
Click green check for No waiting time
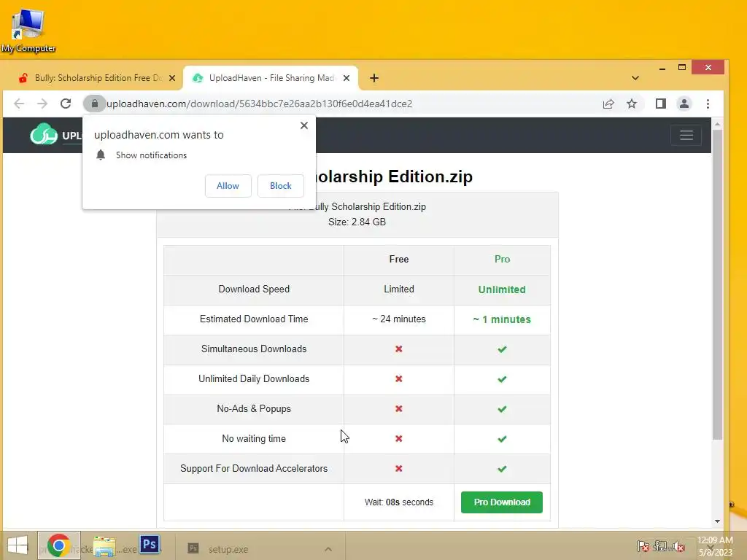[502, 439]
